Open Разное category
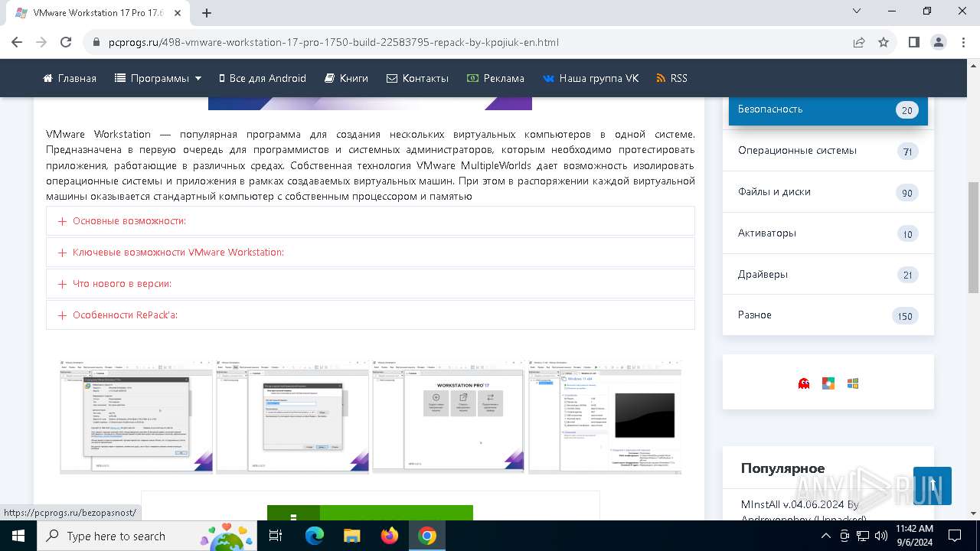980x551 pixels. coord(828,315)
